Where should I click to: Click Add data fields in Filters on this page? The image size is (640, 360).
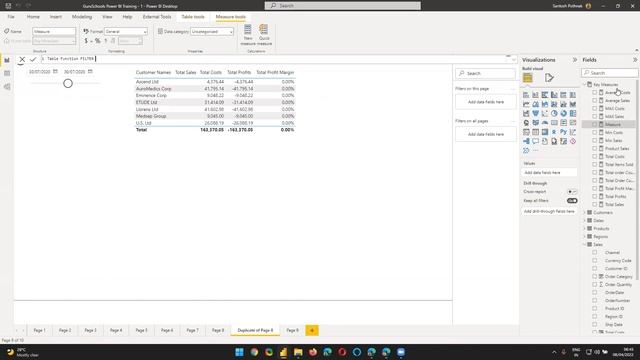tap(486, 102)
